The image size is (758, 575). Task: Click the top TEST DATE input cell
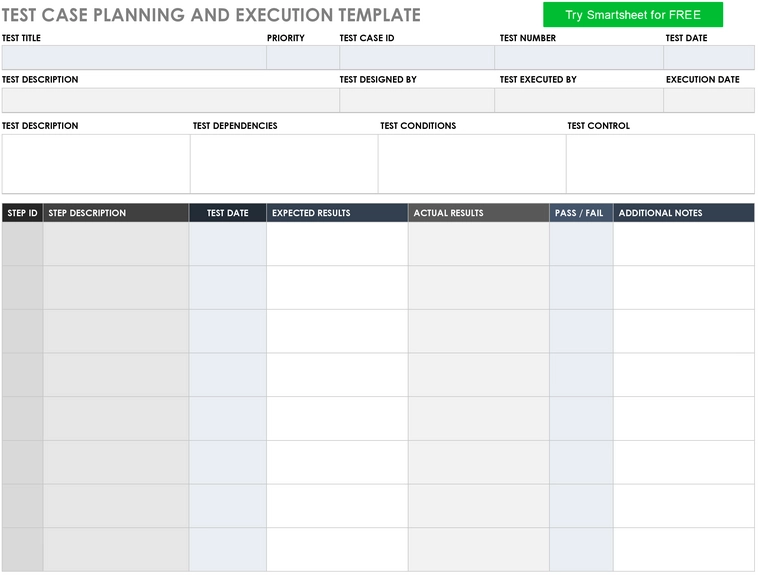point(709,58)
